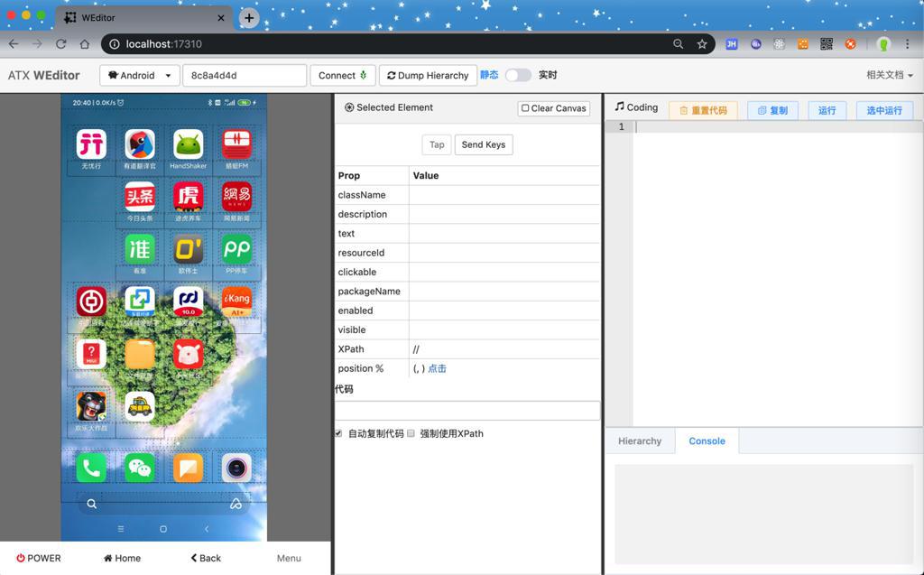Tap the PP停车 green app icon
This screenshot has height=575, width=924.
click(x=236, y=249)
